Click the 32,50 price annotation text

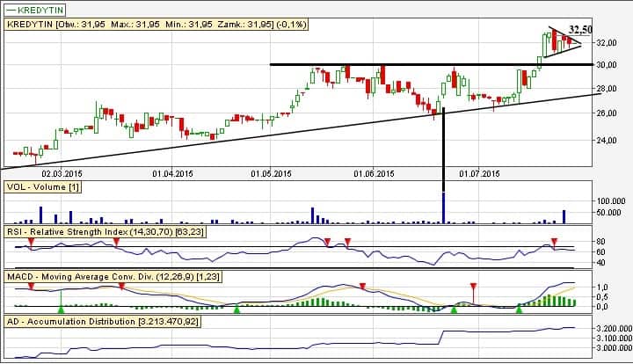click(581, 29)
